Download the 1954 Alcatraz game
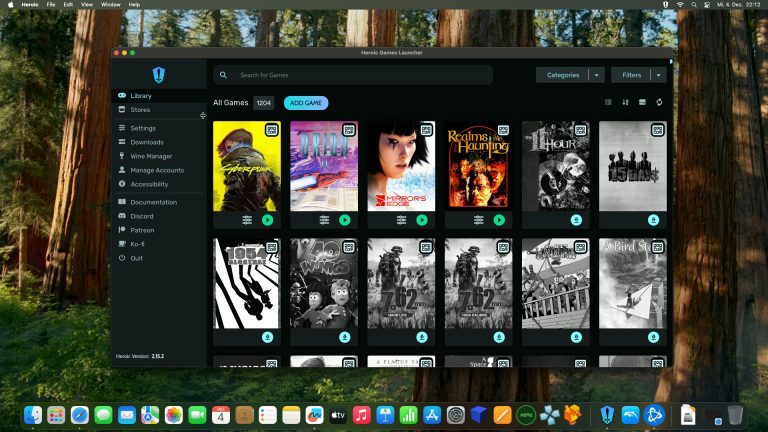The width and height of the screenshot is (768, 432). tap(267, 337)
